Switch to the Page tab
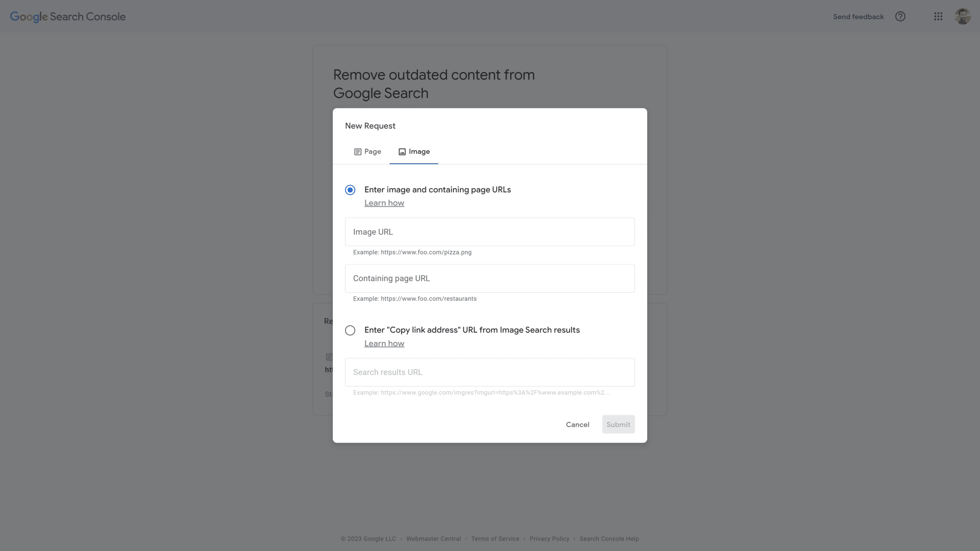The image size is (980, 551). (367, 152)
